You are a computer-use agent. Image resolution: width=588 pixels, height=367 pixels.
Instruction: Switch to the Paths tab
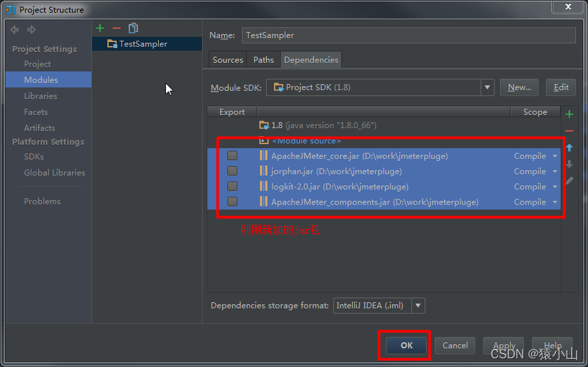[x=263, y=59]
